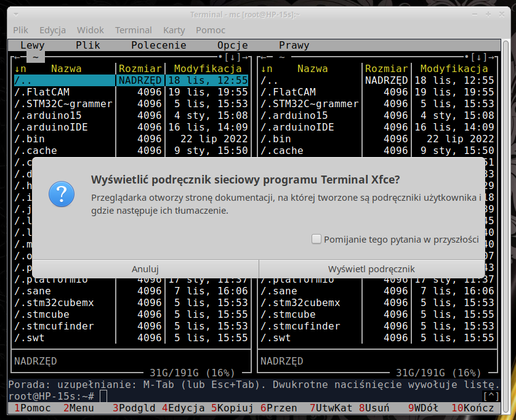Open the Plik menu in Terminal menubar
This screenshot has width=516, height=420.
20,30
